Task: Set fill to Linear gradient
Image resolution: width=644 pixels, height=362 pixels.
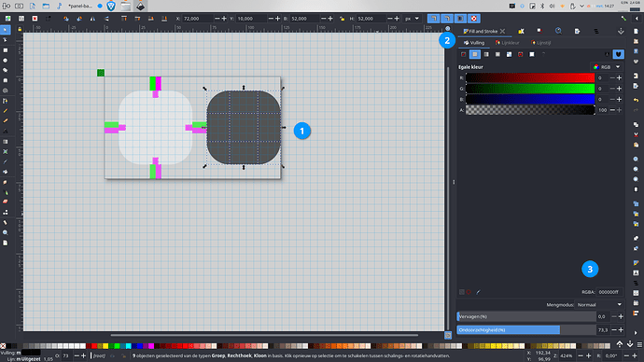Action: 486,54
